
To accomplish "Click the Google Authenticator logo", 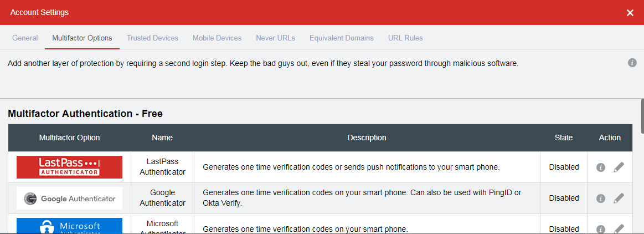I will click(x=69, y=198).
